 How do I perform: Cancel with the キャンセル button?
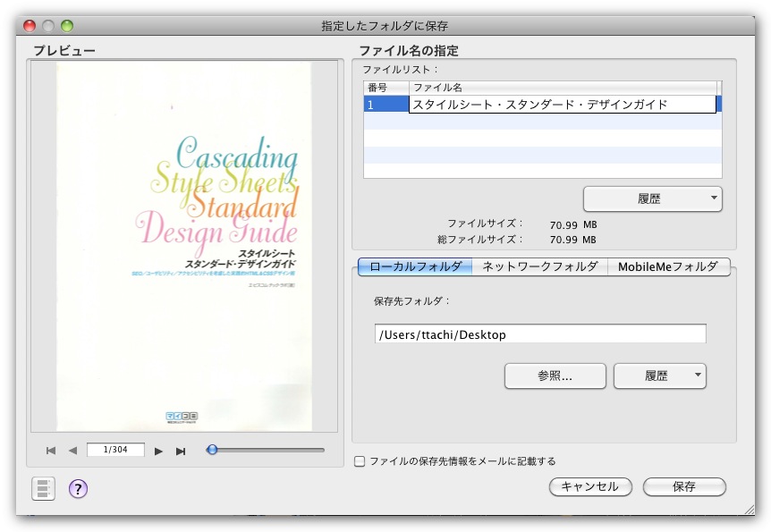590,486
